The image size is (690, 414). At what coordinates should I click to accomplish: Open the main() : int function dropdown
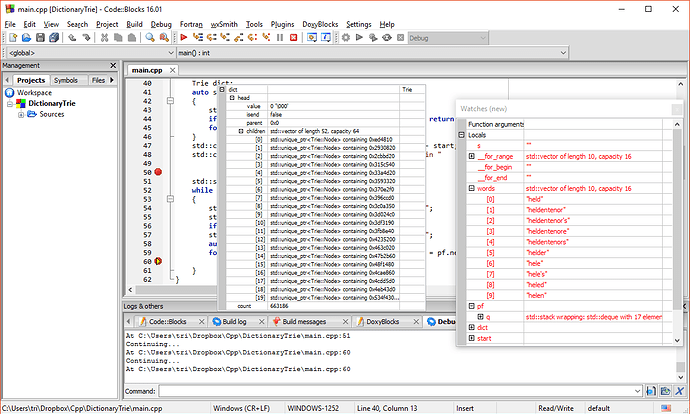click(563, 53)
